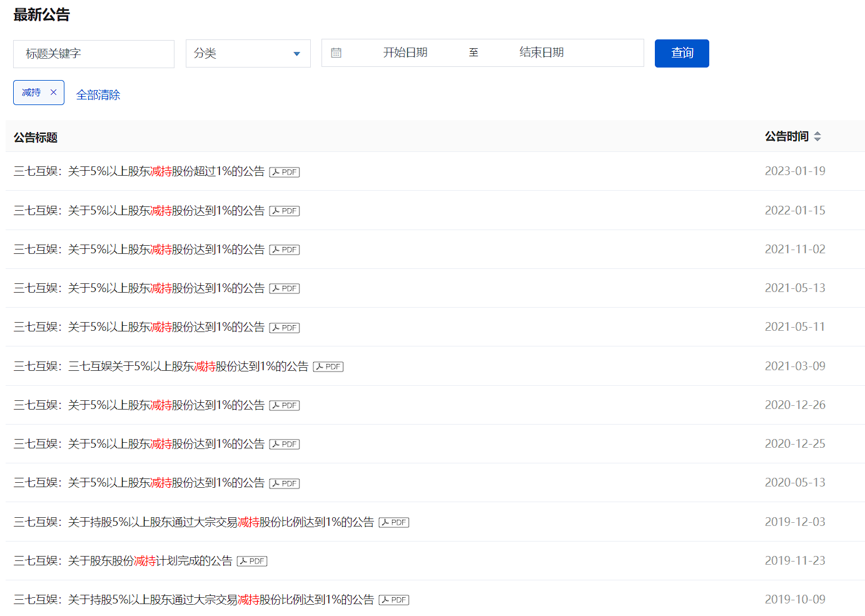This screenshot has height=616, width=865.
Task: Pick the 开始日期 start date
Action: coord(405,53)
